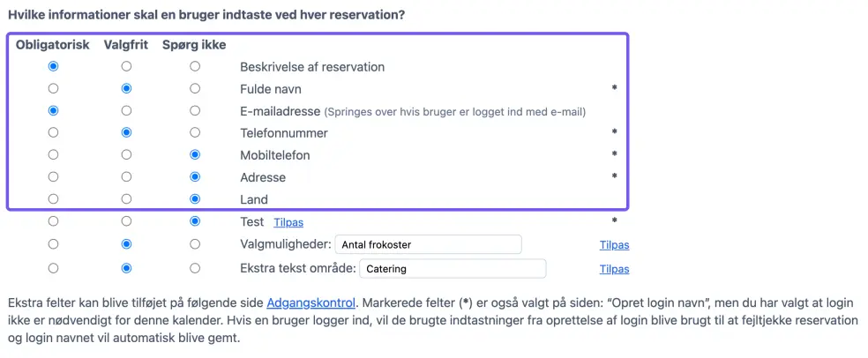This screenshot has height=358, width=868.
Task: Make Ekstra tekst område Obligatorisk
Action: click(x=54, y=267)
